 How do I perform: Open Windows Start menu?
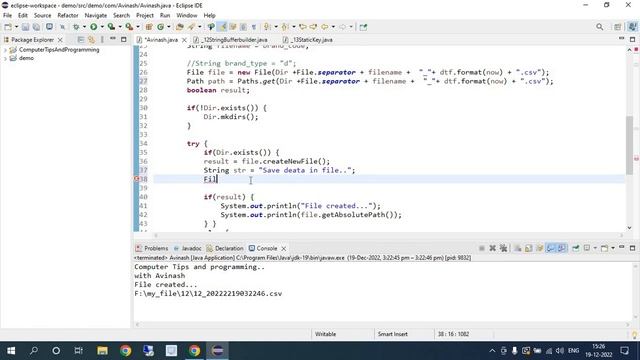(11, 351)
